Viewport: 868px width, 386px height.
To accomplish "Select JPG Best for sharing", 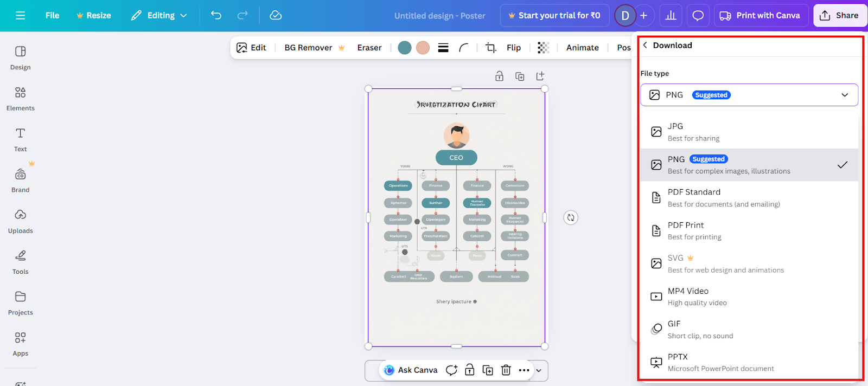I will (749, 132).
